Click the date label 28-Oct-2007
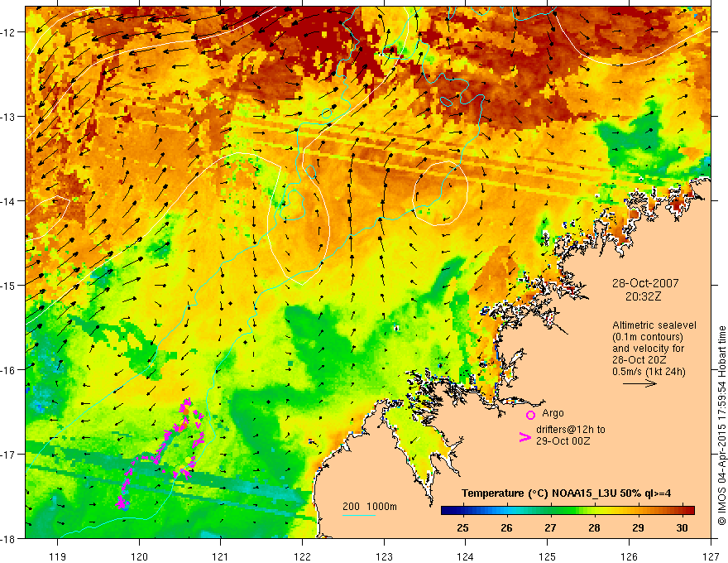The height and width of the screenshot is (563, 728). [x=645, y=283]
